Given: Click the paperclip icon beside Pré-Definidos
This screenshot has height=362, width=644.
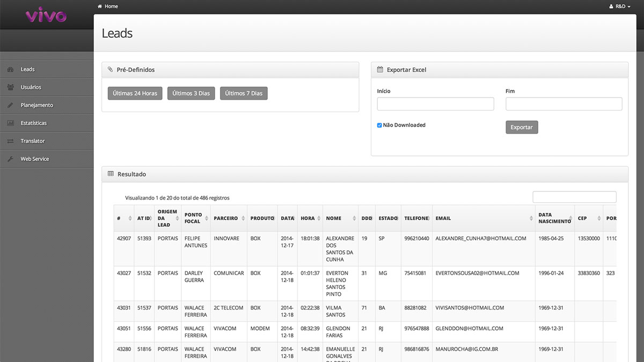Looking at the screenshot, I should point(110,70).
